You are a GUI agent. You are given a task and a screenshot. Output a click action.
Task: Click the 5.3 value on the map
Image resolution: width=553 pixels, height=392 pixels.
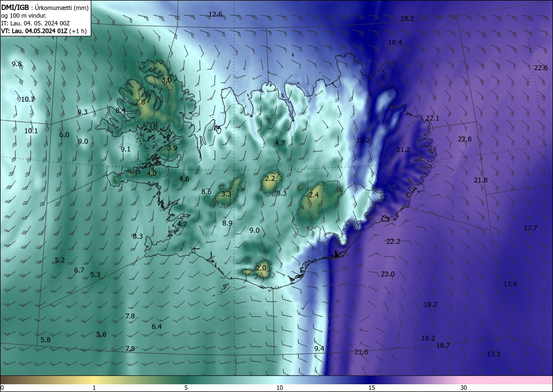pos(95,275)
